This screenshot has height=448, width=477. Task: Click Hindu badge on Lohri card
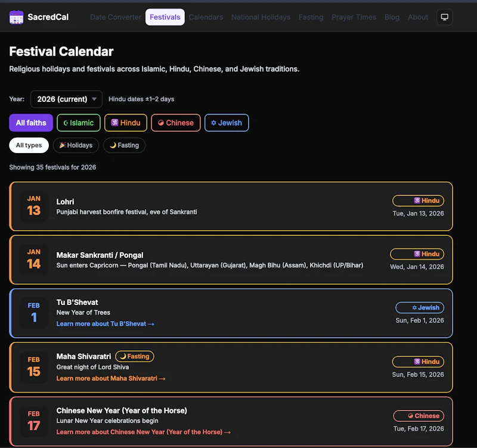coord(419,201)
